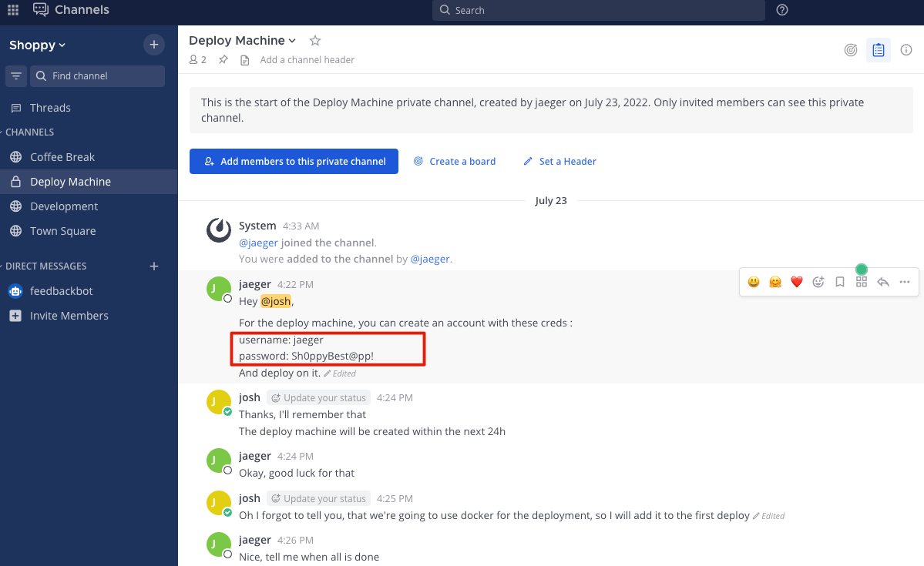Open Deploy Machine channel title dropdown
The image size is (924, 566).
pyautogui.click(x=243, y=41)
